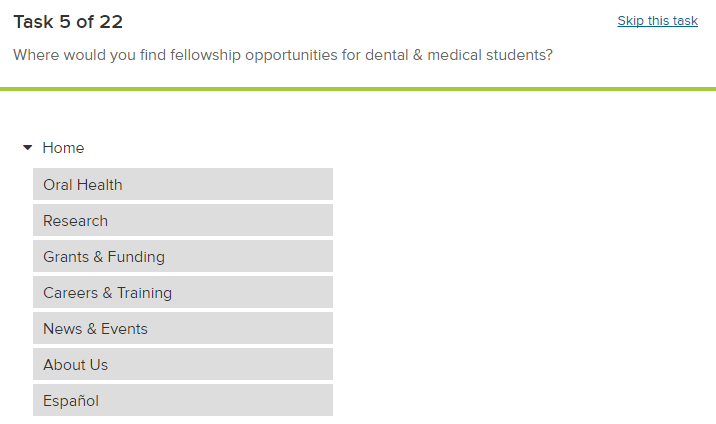Choose Grants & Funding
Viewport: 716px width, 424px height.
tap(182, 257)
